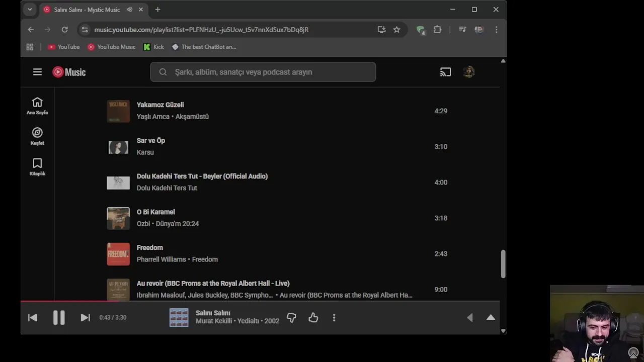Skip to the previous track
This screenshot has height=362, width=644.
(x=33, y=317)
